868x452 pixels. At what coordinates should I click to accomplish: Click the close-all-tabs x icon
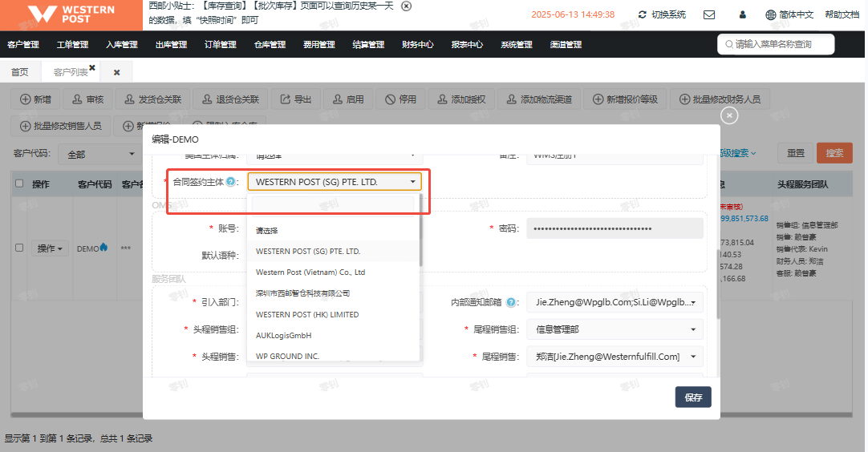117,72
